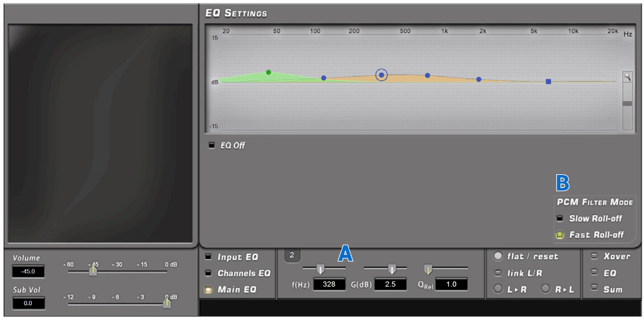Viewport: 644px width, 321px height.
Task: Select band tab number 2
Action: click(x=292, y=255)
